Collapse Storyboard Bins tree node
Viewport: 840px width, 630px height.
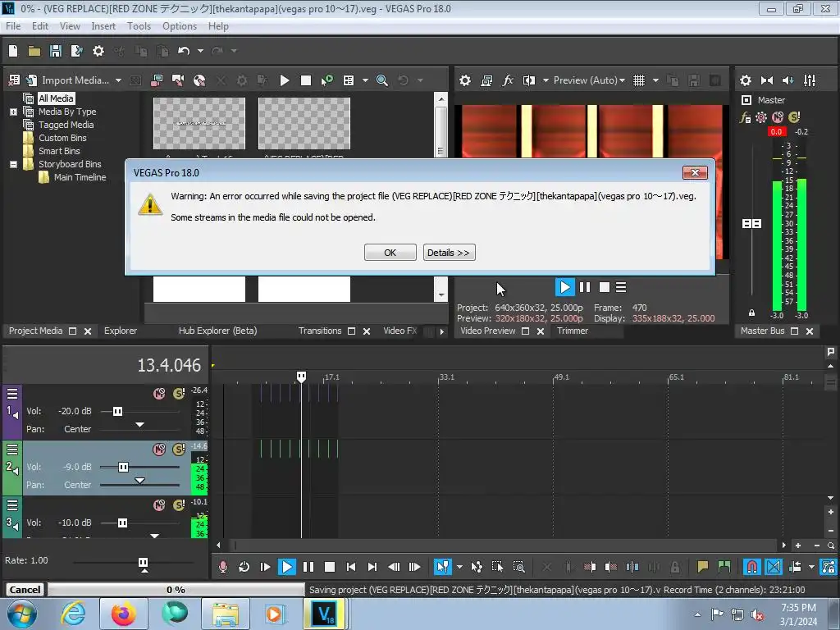(13, 164)
